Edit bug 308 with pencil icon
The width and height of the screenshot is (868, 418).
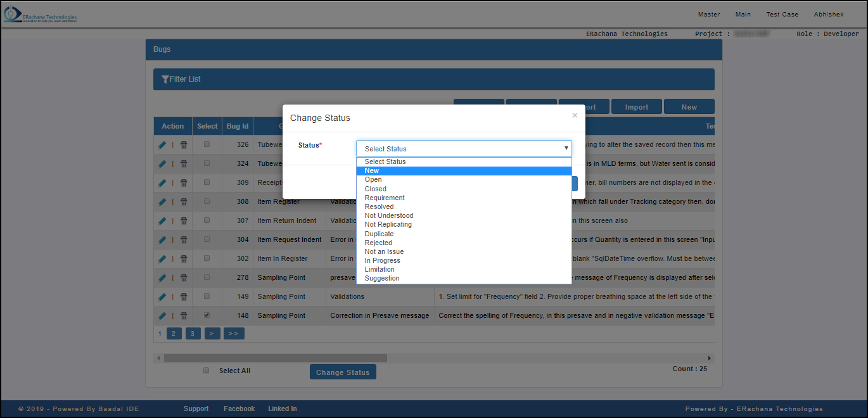pyautogui.click(x=162, y=202)
